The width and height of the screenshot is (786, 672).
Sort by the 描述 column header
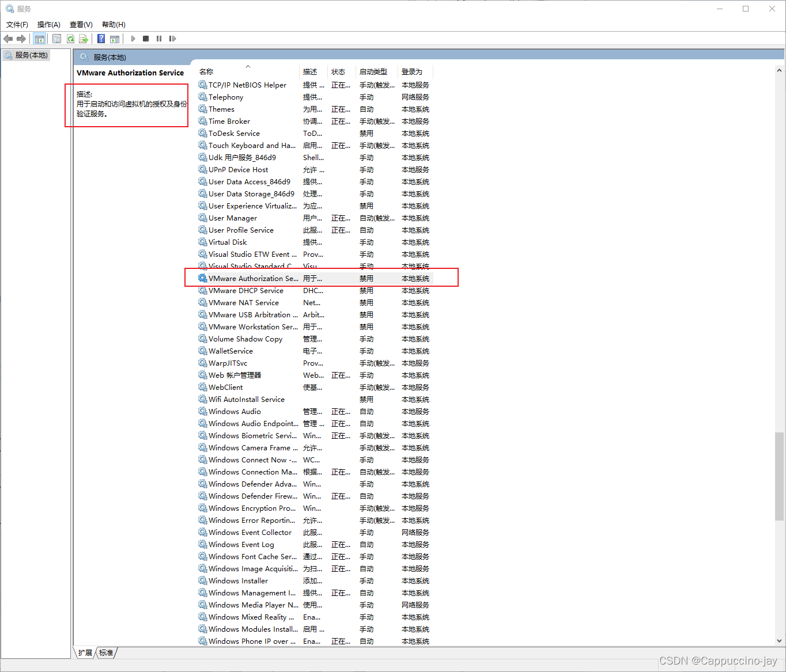pos(313,71)
